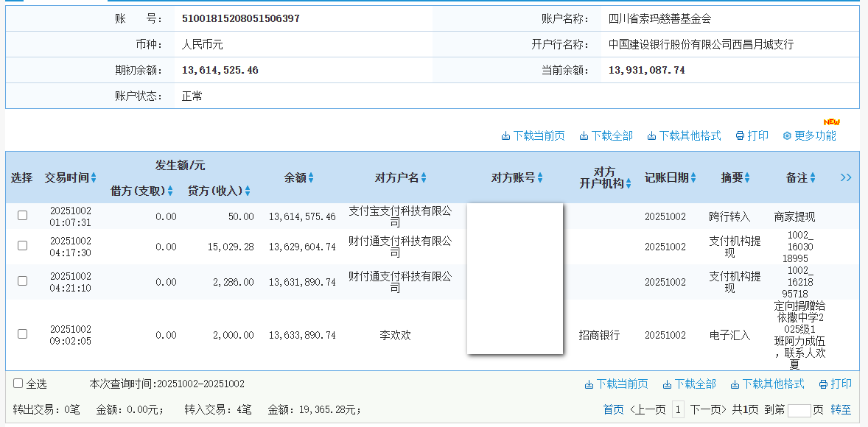Click the bottom 下载全部 download icon
The width and height of the screenshot is (868, 427).
[x=667, y=384]
